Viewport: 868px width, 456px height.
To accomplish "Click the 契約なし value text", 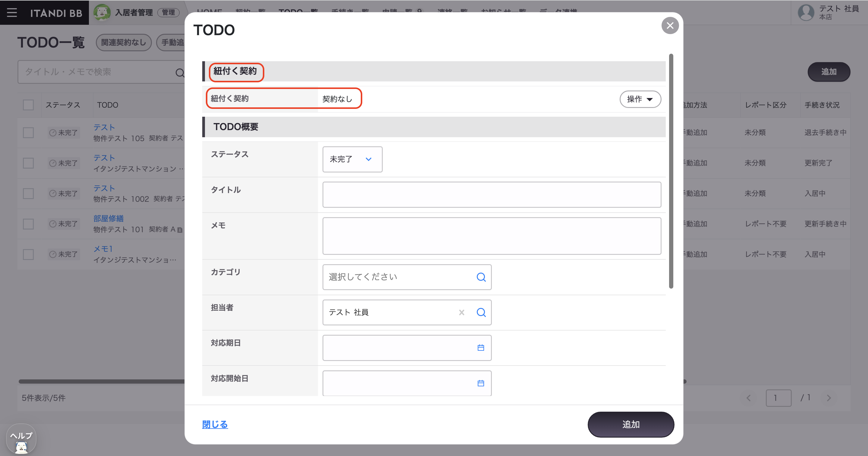I will coord(337,99).
